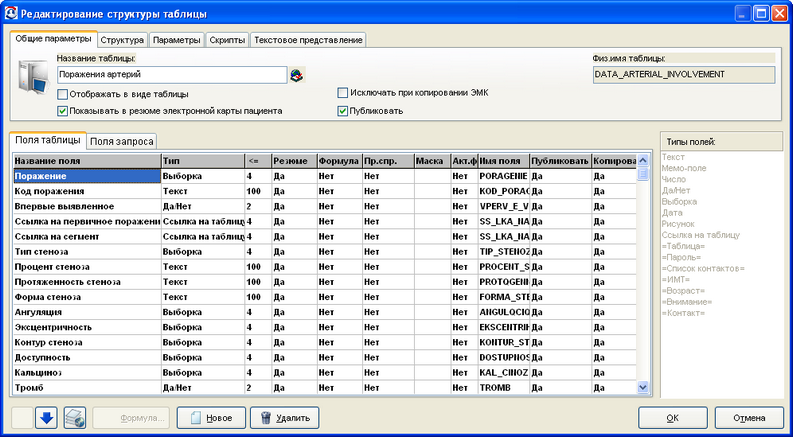The image size is (793, 437).
Task: Select the 'Ангуляция' field row
Action: pyautogui.click(x=325, y=312)
